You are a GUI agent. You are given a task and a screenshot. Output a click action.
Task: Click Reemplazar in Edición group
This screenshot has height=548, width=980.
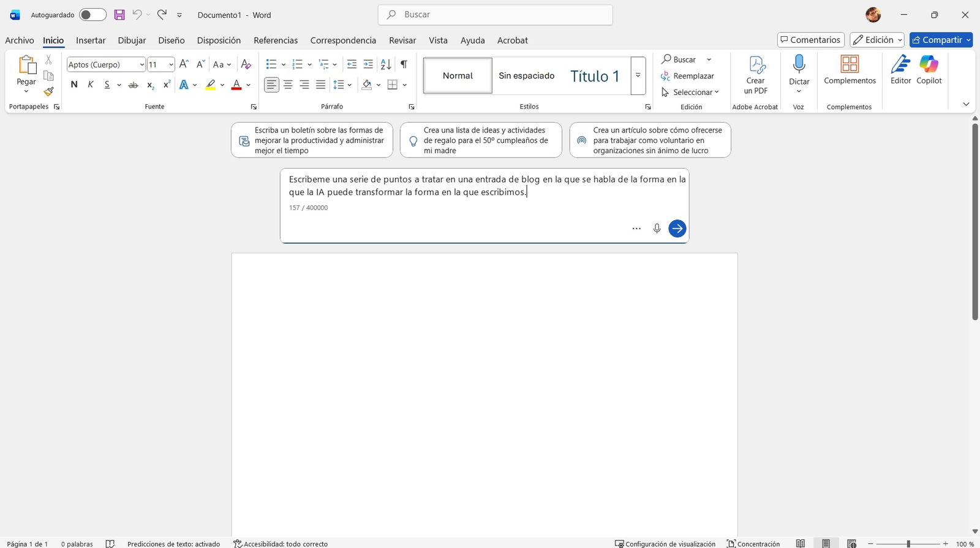[687, 76]
